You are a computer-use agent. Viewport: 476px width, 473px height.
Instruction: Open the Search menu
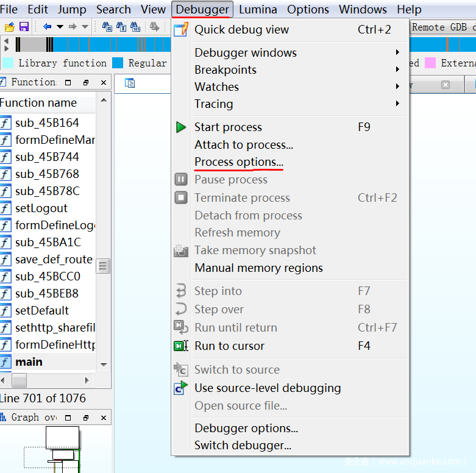(113, 9)
